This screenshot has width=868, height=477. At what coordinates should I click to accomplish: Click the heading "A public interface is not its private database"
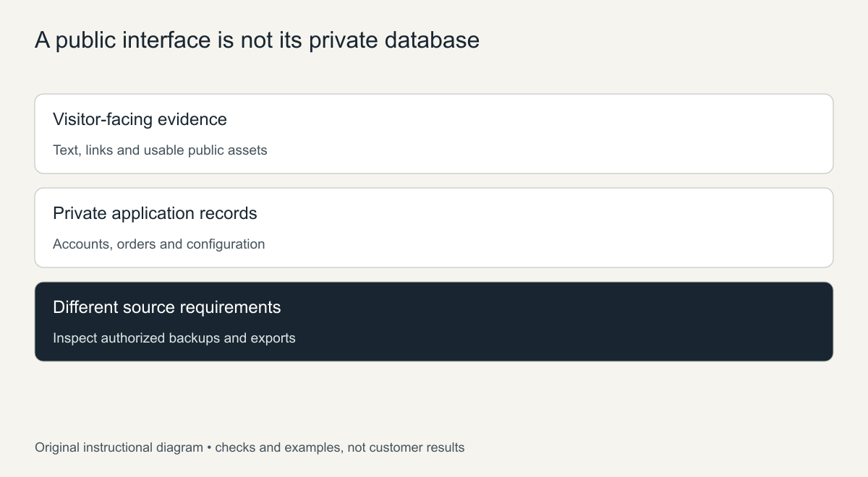point(257,40)
